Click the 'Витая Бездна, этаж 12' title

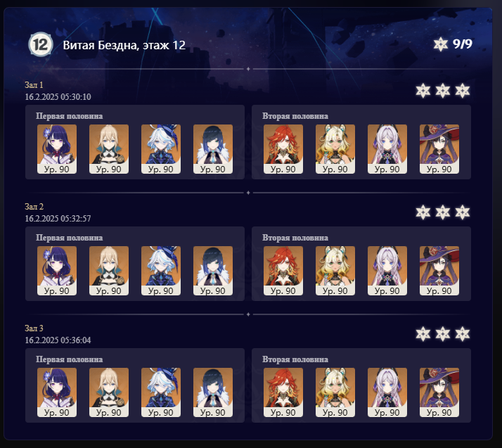point(124,45)
